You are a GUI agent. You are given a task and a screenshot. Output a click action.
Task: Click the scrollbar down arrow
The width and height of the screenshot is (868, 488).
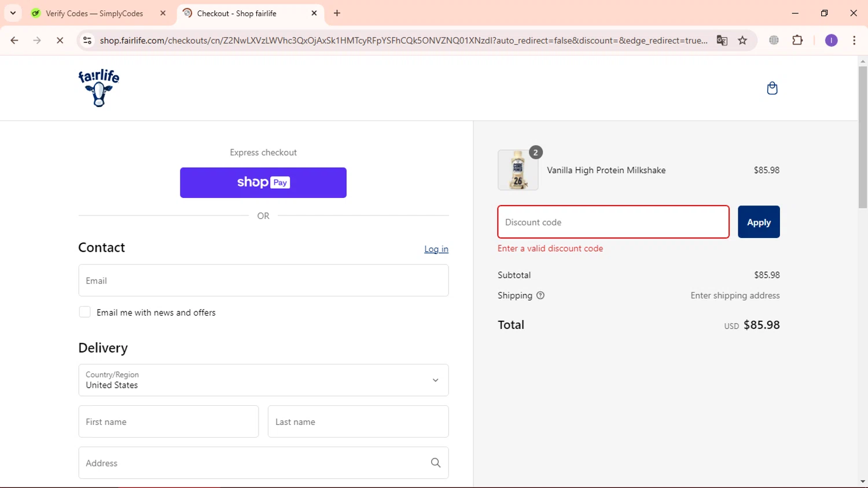point(863,482)
